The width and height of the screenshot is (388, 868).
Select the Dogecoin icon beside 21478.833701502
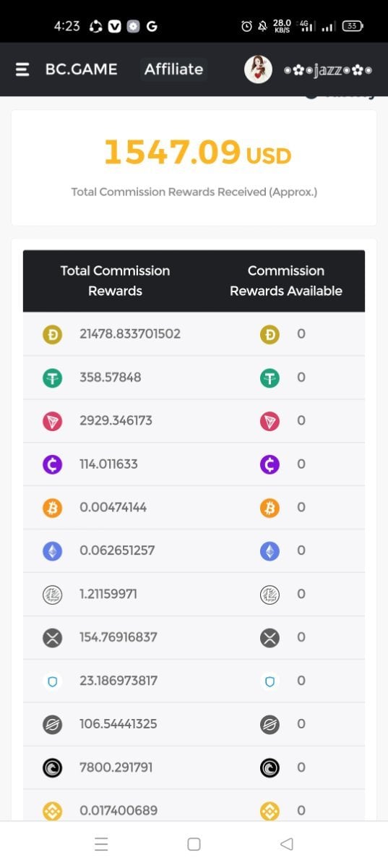tap(53, 334)
